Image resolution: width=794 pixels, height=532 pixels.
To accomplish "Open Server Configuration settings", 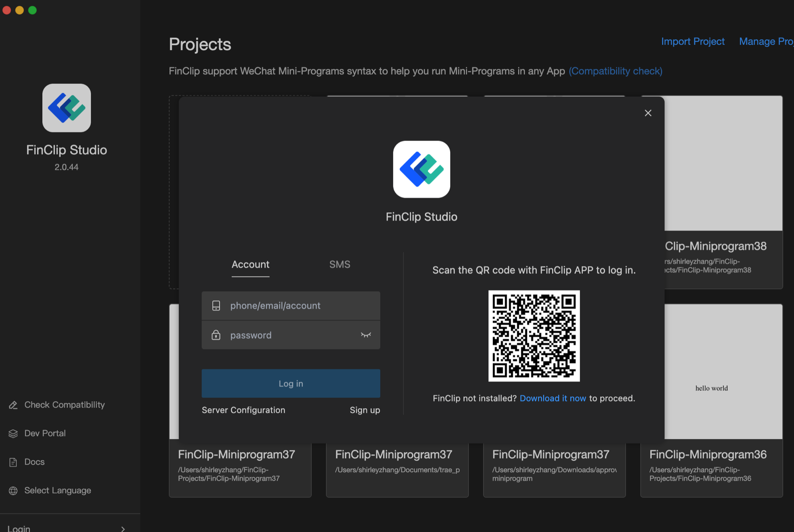I will click(x=243, y=410).
